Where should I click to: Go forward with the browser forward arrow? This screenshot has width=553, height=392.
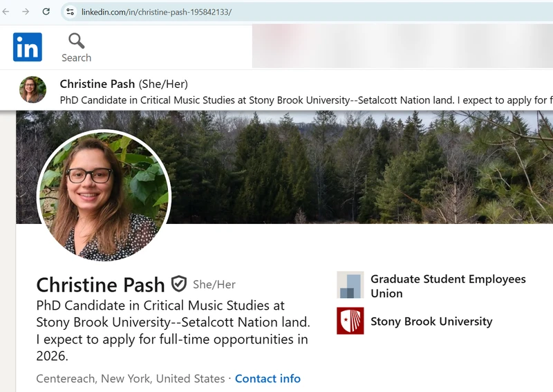click(x=26, y=12)
